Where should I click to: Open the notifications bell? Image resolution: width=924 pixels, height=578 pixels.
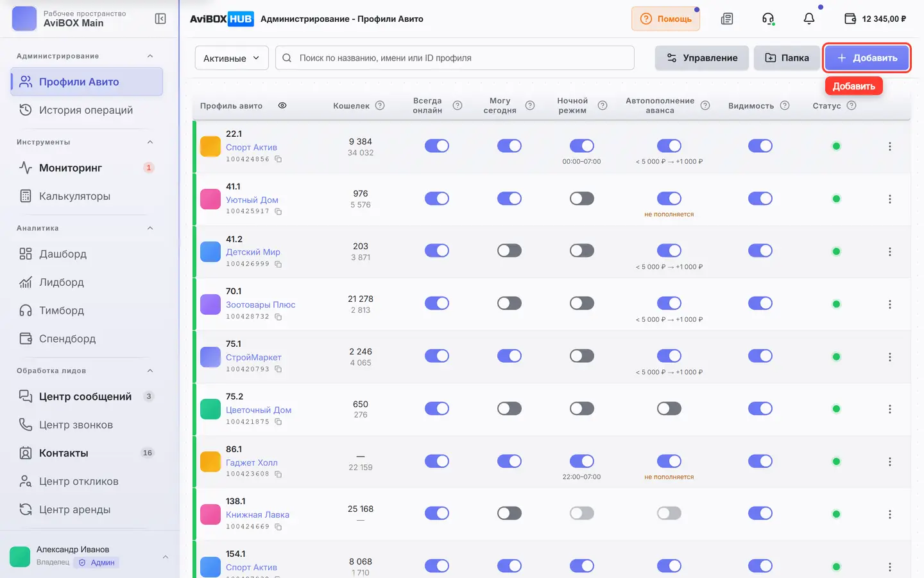(809, 19)
